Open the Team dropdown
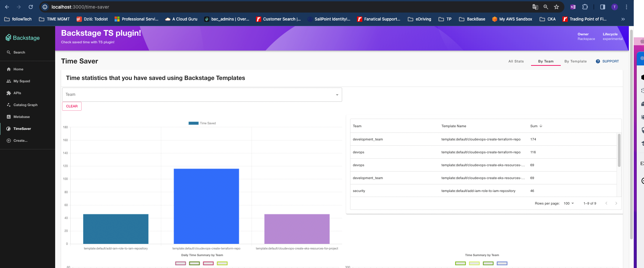The width and height of the screenshot is (644, 268). pyautogui.click(x=202, y=95)
